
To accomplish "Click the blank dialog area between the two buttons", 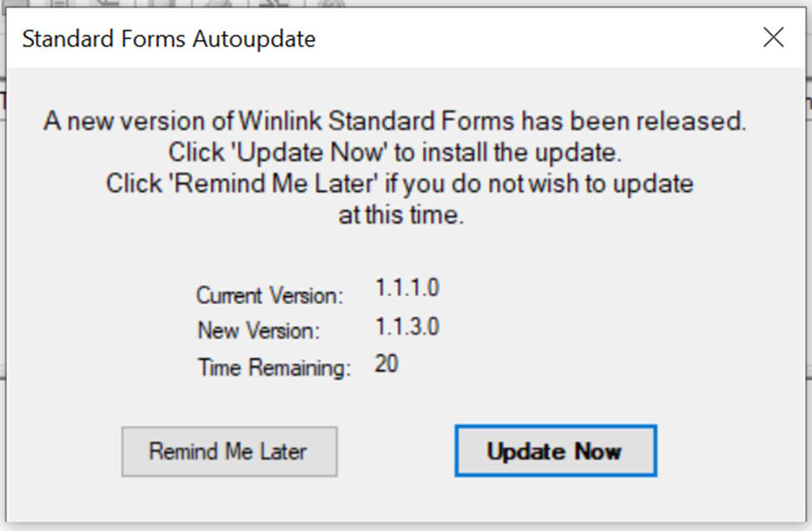I will click(x=396, y=451).
